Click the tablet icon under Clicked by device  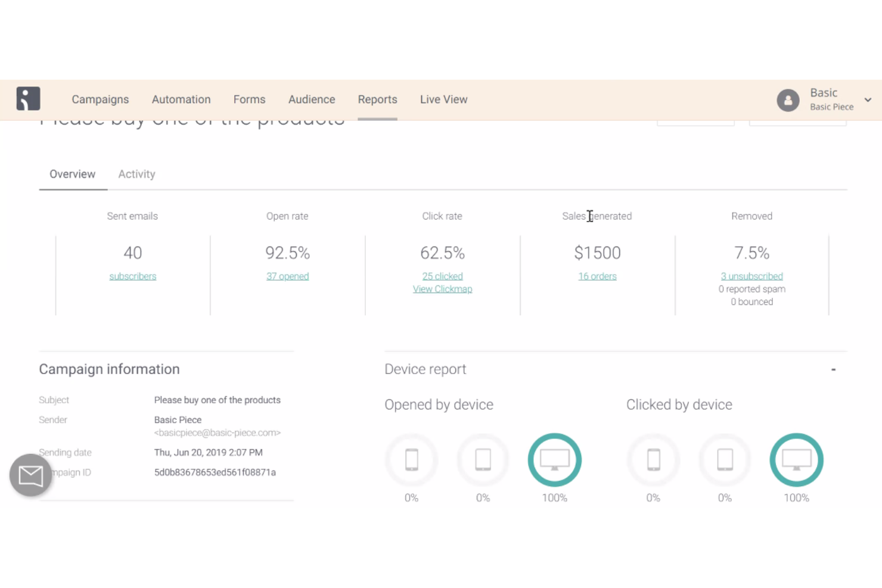click(725, 460)
